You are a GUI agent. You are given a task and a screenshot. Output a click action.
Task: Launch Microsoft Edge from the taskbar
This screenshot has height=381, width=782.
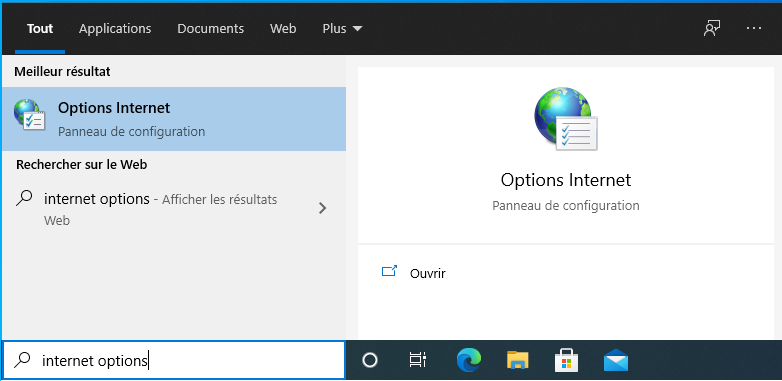469,360
